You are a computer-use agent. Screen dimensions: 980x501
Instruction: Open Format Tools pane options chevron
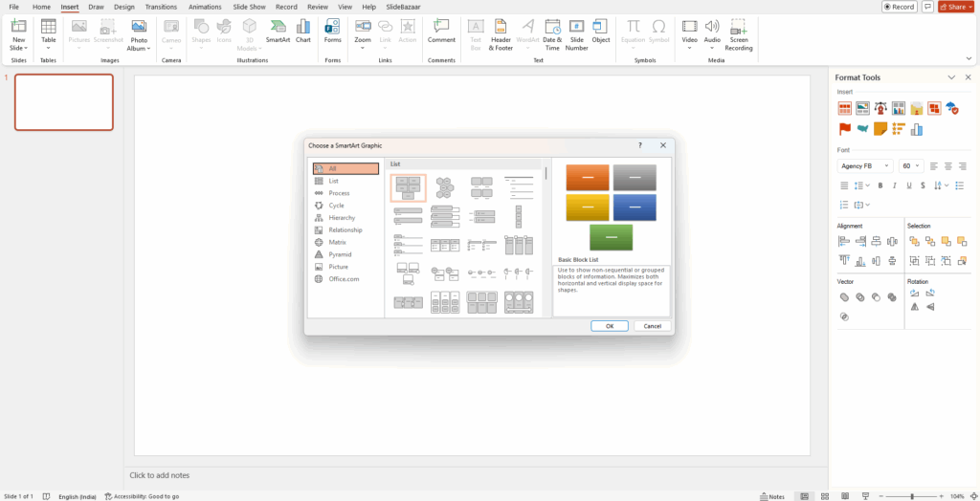coord(951,77)
